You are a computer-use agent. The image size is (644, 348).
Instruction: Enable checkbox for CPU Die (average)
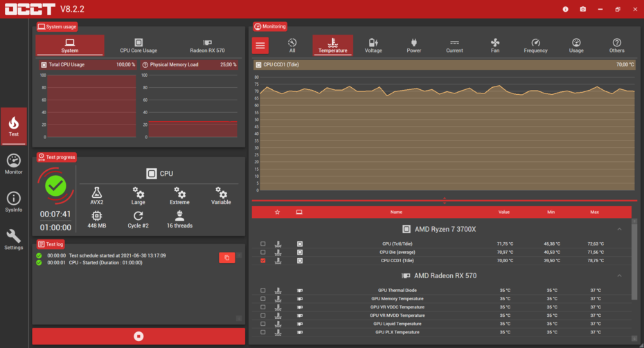tap(263, 253)
